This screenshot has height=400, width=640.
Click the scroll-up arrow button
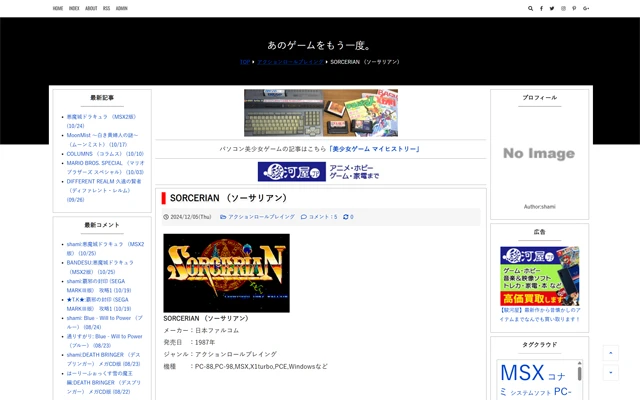(x=610, y=353)
